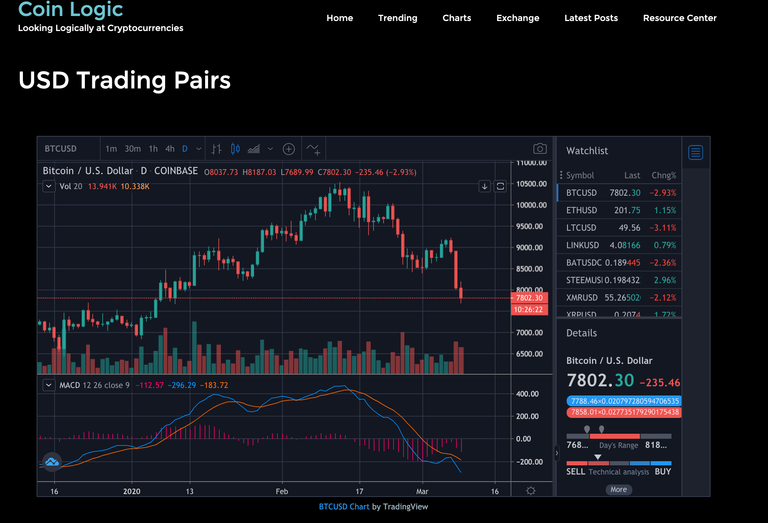Collapse the Vol indicator legend chevron

[x=48, y=186]
